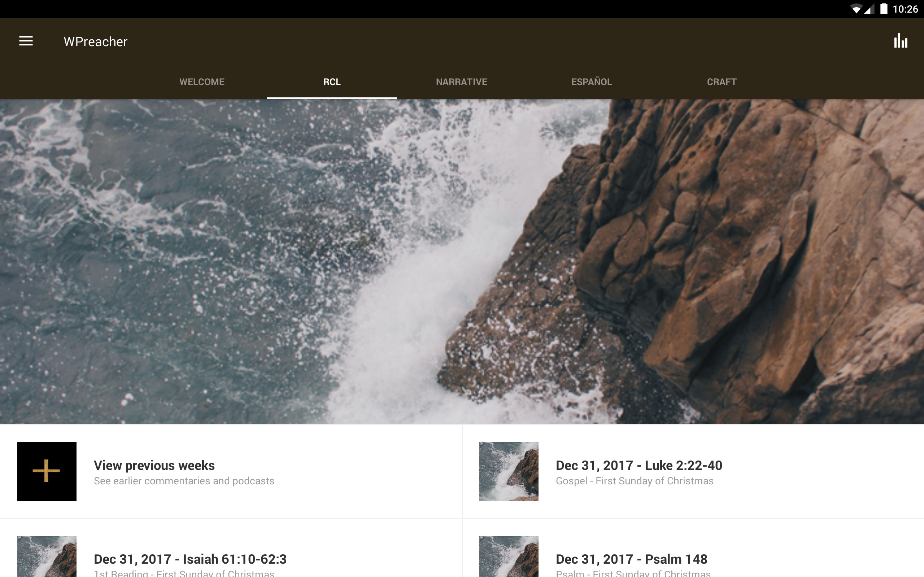The image size is (924, 577).
Task: Tap the Luke 2:22-40 thumbnail image
Action: pyautogui.click(x=509, y=471)
